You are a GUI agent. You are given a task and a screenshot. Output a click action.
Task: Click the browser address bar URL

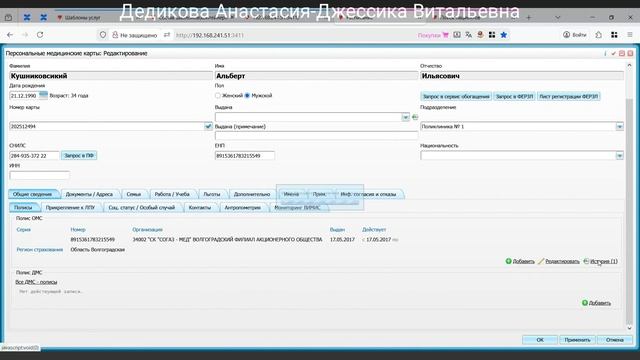pyautogui.click(x=209, y=36)
